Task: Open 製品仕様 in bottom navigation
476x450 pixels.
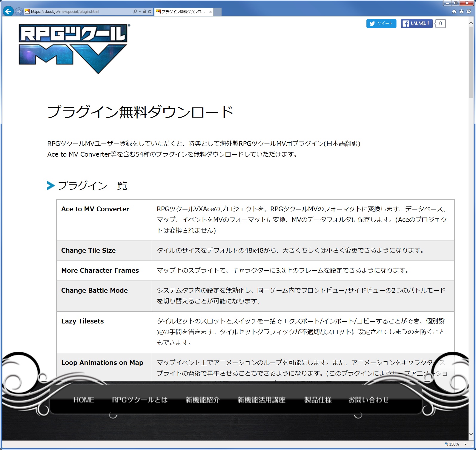Action: pos(318,400)
